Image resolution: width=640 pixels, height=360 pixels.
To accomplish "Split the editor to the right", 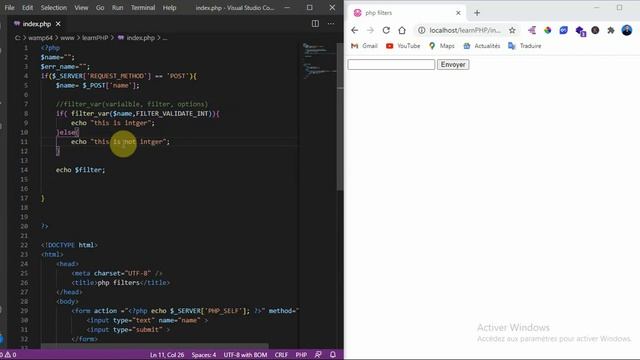I will pos(315,24).
